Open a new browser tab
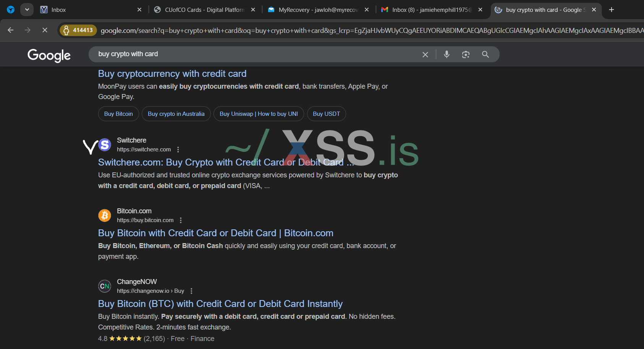The image size is (644, 349). [612, 10]
